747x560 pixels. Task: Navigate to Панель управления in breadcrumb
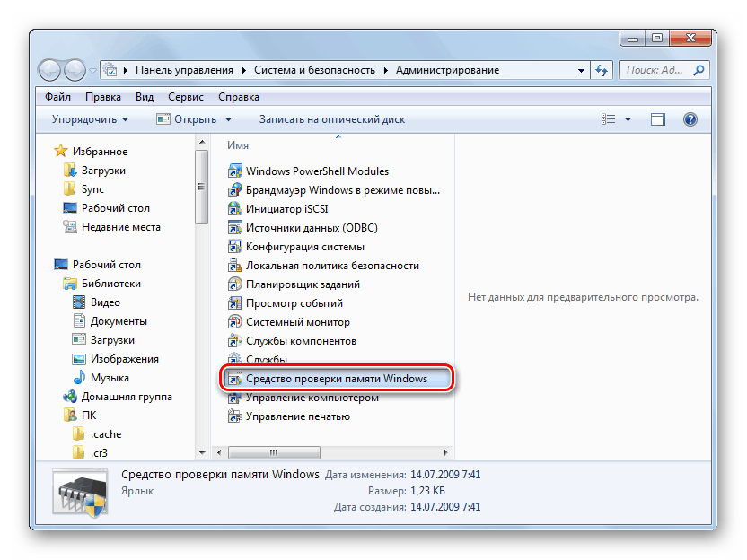point(184,70)
